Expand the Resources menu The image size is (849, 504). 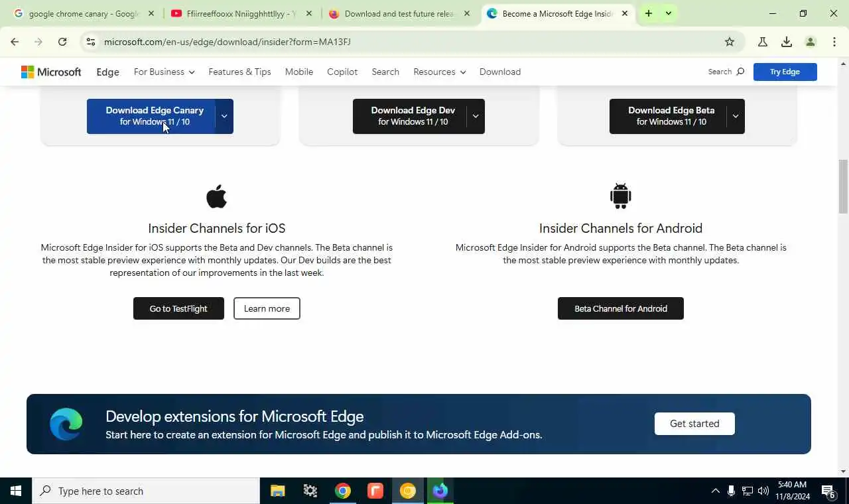click(439, 72)
